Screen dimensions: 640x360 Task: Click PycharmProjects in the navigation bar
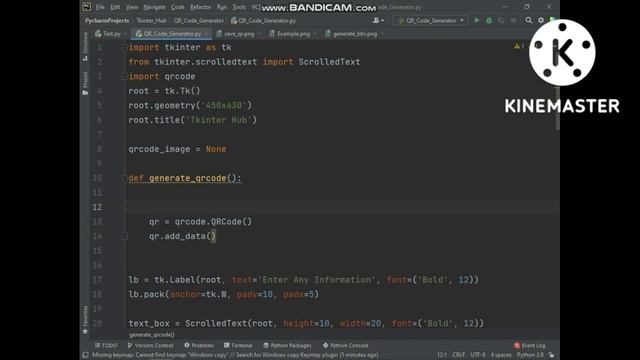(107, 20)
